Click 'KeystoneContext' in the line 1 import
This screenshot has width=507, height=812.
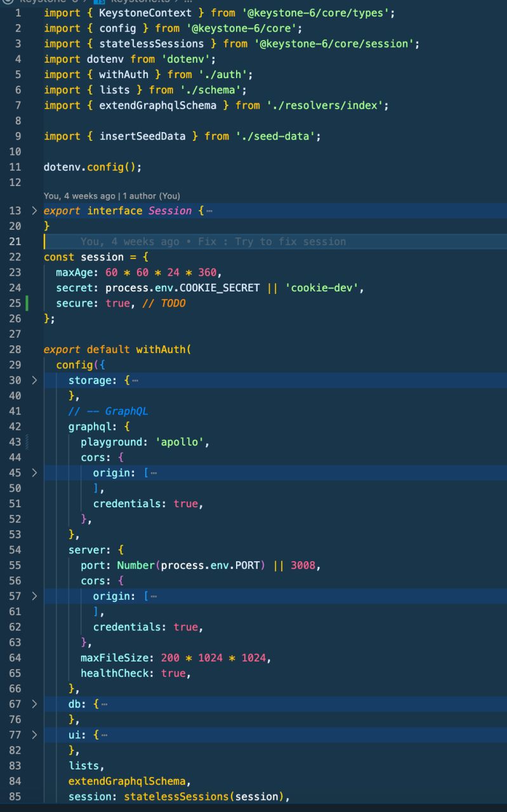(x=145, y=13)
